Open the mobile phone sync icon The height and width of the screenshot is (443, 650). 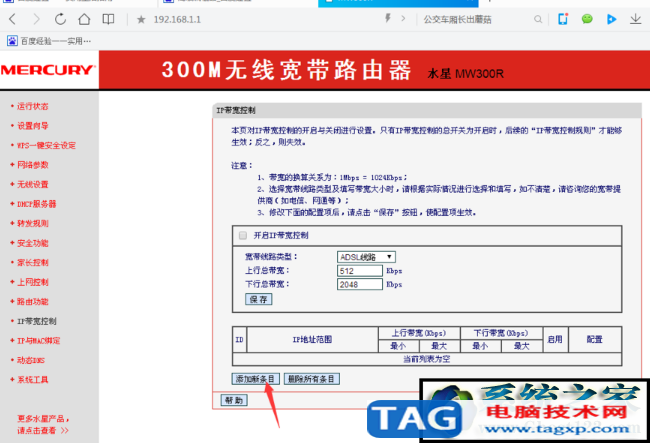[x=563, y=19]
